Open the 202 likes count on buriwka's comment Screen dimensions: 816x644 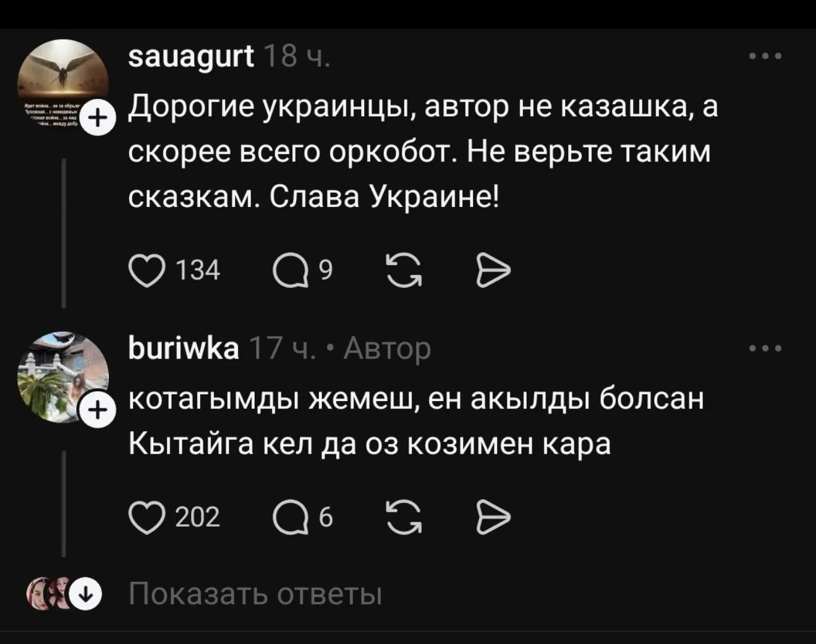tap(198, 518)
